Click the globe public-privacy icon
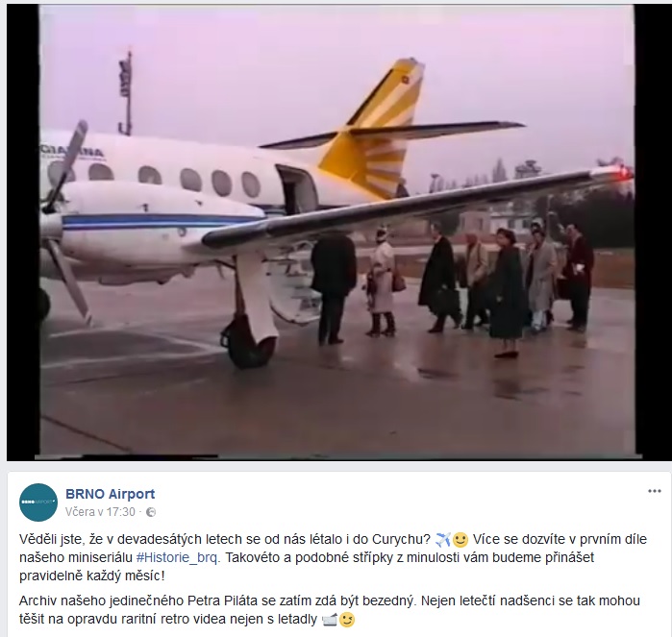Image resolution: width=672 pixels, height=637 pixels. click(151, 512)
